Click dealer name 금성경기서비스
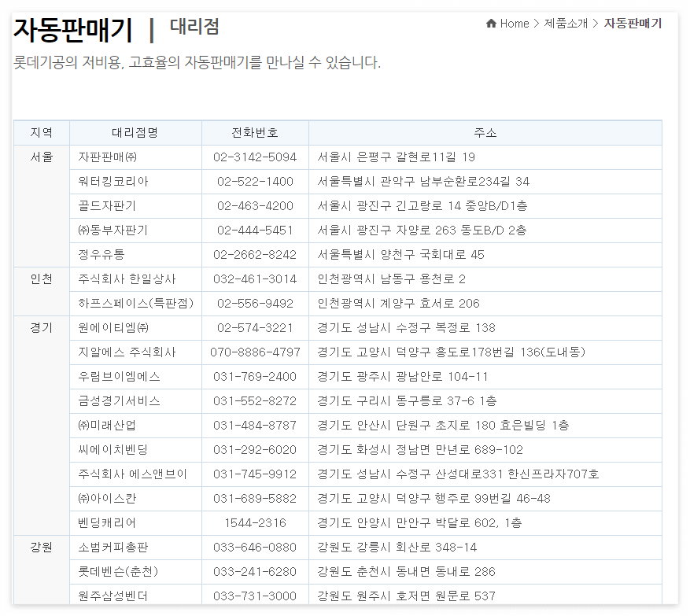The image size is (690, 616). click(x=119, y=401)
